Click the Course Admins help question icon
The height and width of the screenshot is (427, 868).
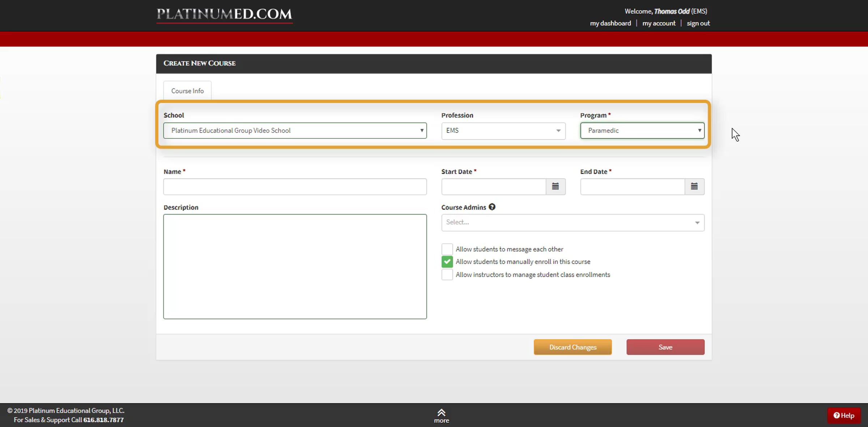pyautogui.click(x=492, y=207)
